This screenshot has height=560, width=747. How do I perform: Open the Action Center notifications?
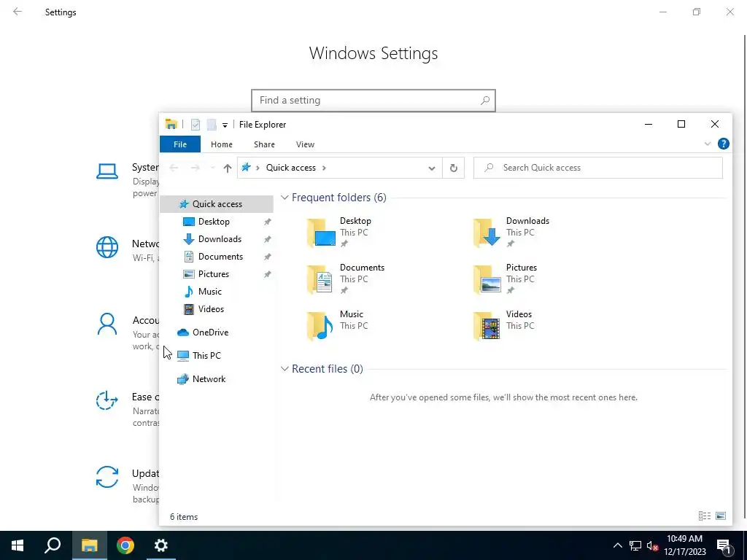click(724, 546)
